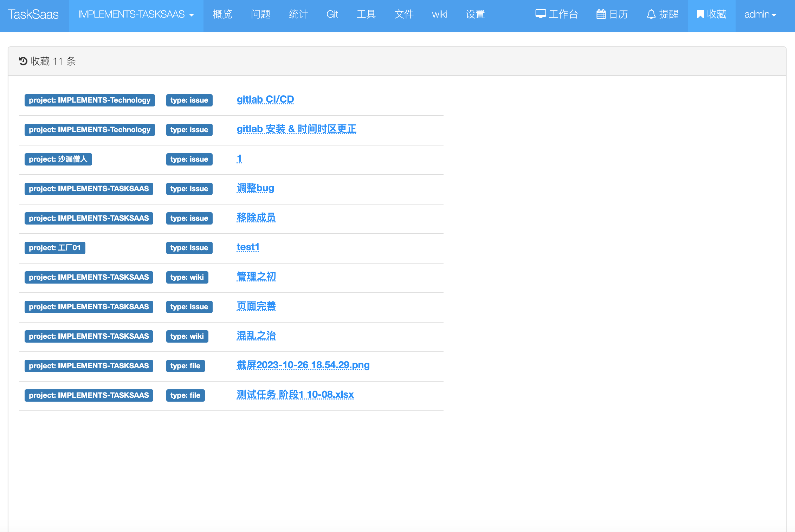Click the calendar icon in navbar

coord(601,14)
